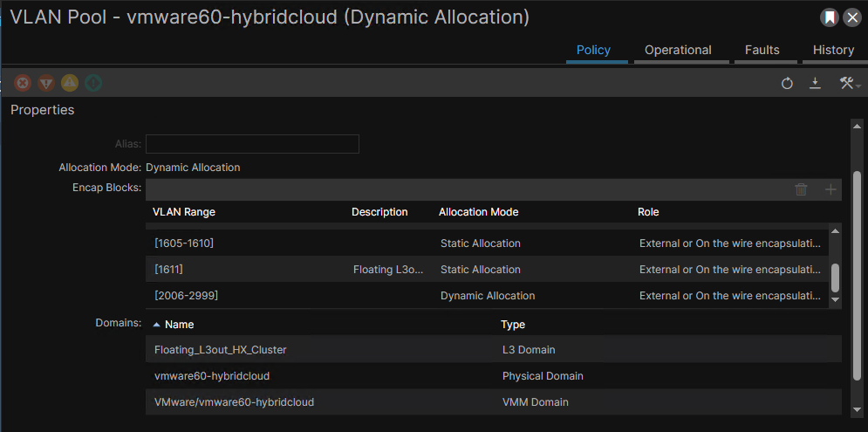Add a new encap block with plus icon
The image size is (868, 432).
coord(830,189)
